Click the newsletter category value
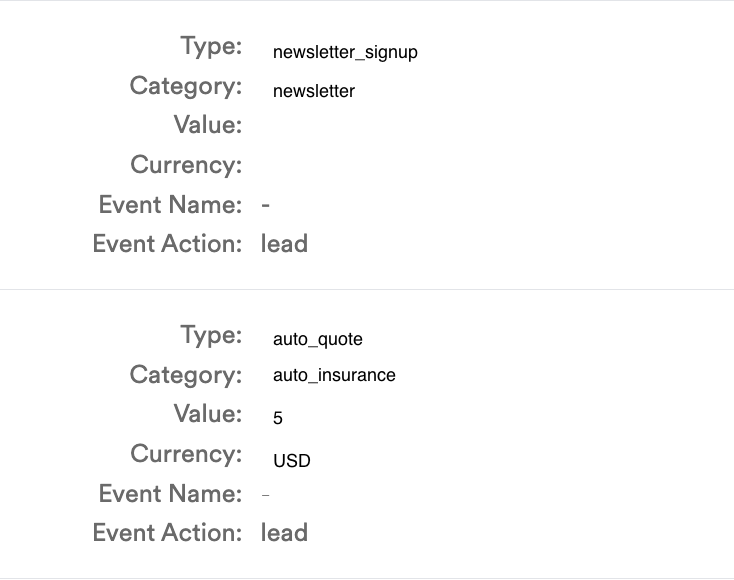The height and width of the screenshot is (580, 734). click(x=314, y=91)
